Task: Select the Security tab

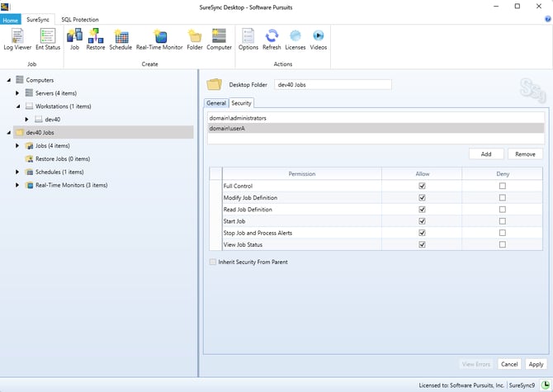Action: point(241,103)
